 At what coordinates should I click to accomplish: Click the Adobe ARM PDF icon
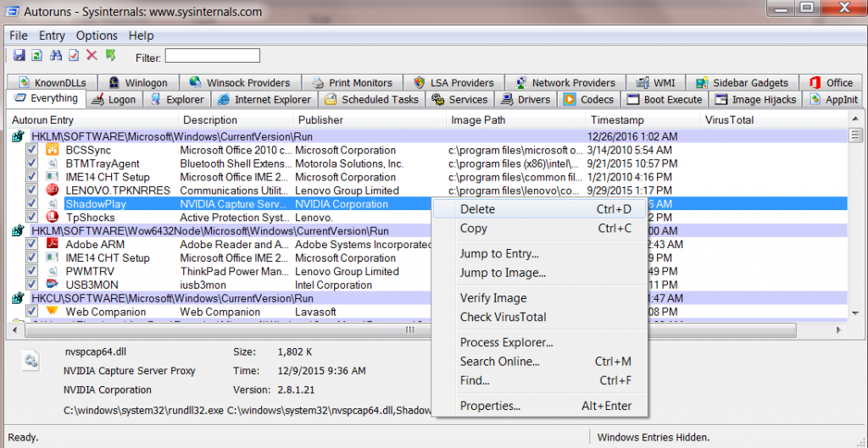click(x=52, y=244)
